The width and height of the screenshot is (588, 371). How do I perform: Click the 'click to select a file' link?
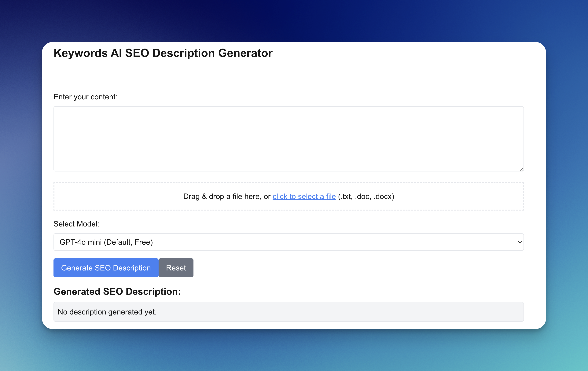304,196
